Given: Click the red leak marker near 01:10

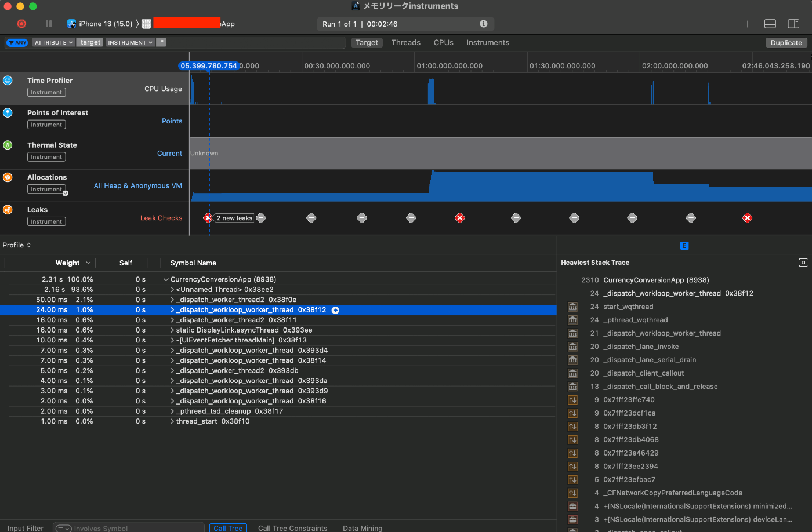Looking at the screenshot, I should tap(460, 218).
